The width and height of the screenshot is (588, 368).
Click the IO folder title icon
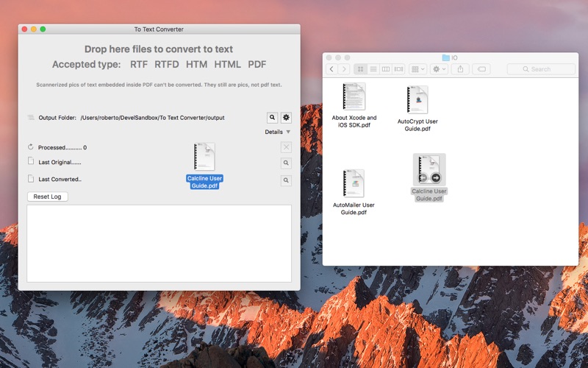446,57
